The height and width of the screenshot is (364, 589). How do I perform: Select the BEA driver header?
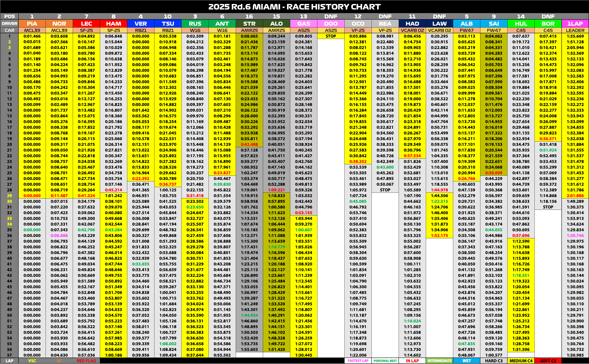(385, 24)
